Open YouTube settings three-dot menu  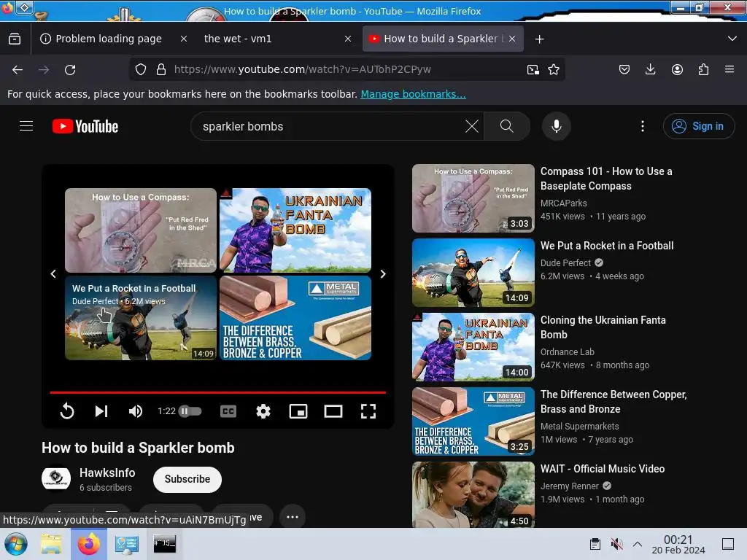(x=643, y=126)
